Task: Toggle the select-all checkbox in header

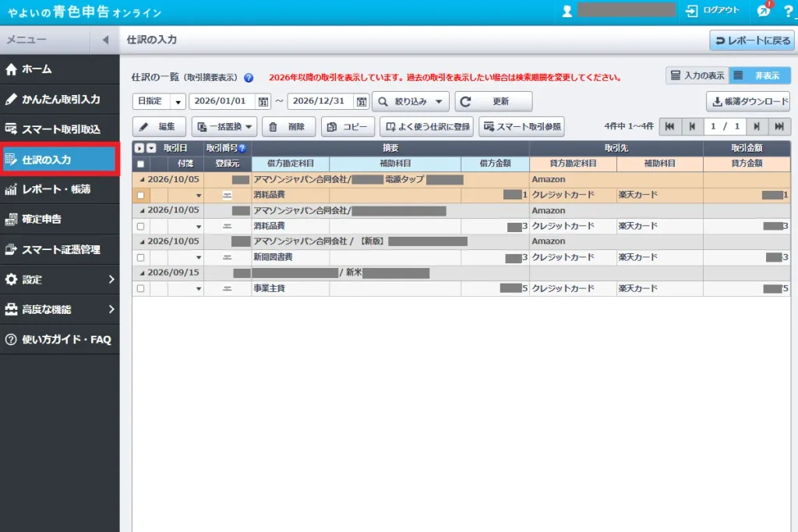Action: click(x=140, y=164)
